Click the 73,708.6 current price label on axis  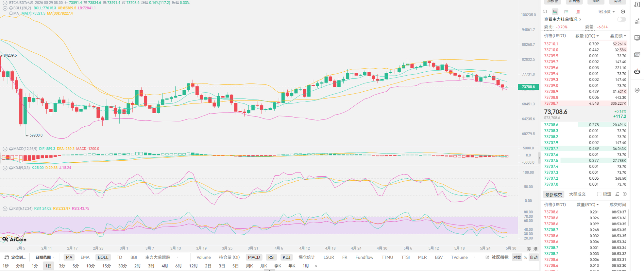click(x=528, y=87)
